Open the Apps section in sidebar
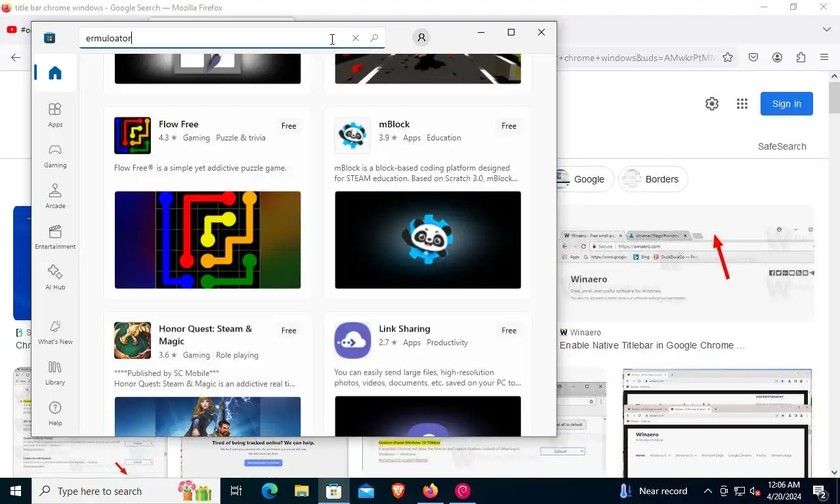 tap(55, 115)
